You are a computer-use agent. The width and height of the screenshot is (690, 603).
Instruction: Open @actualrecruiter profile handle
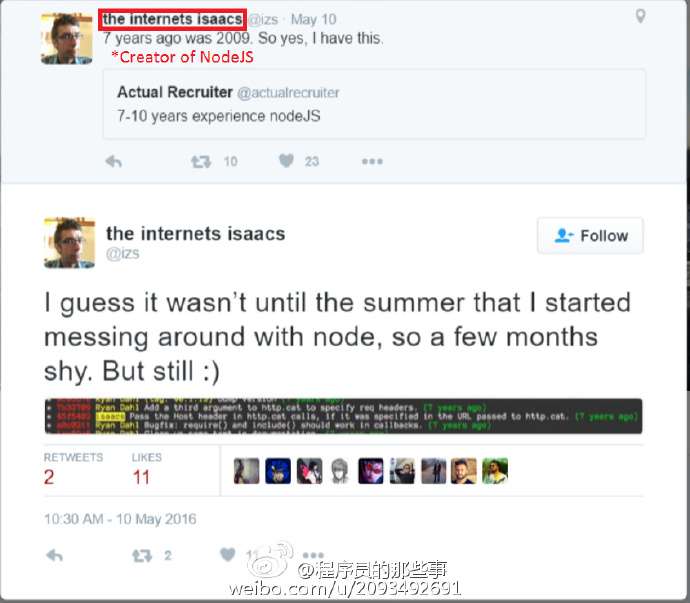click(288, 93)
